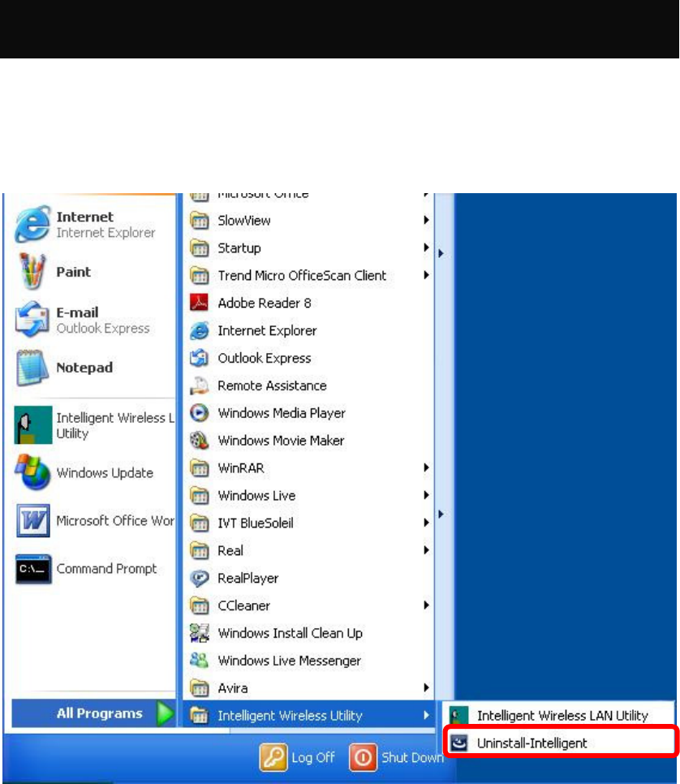Viewport: 680px width, 784px height.
Task: Choose Uninstall-Intelligent from the submenu
Action: (559, 743)
